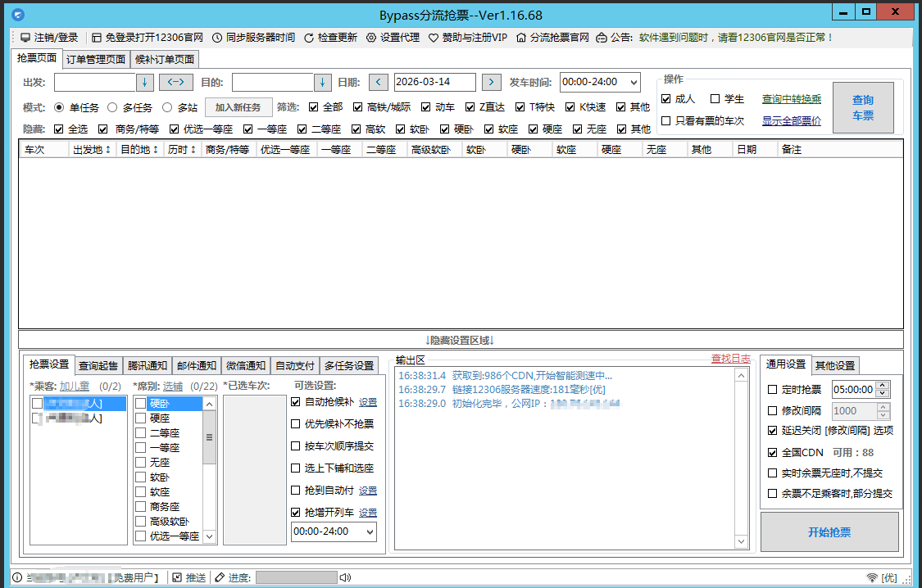Increment the 定时抢票 time stepper
922x588 pixels.
coord(883,385)
